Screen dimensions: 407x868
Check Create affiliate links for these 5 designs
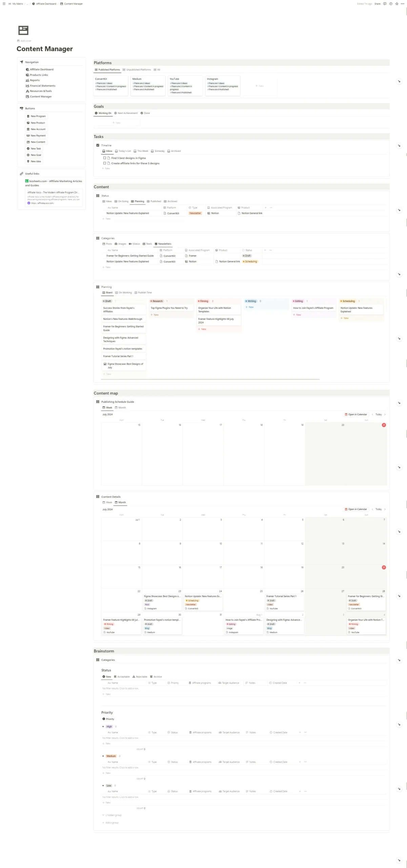pyautogui.click(x=104, y=163)
